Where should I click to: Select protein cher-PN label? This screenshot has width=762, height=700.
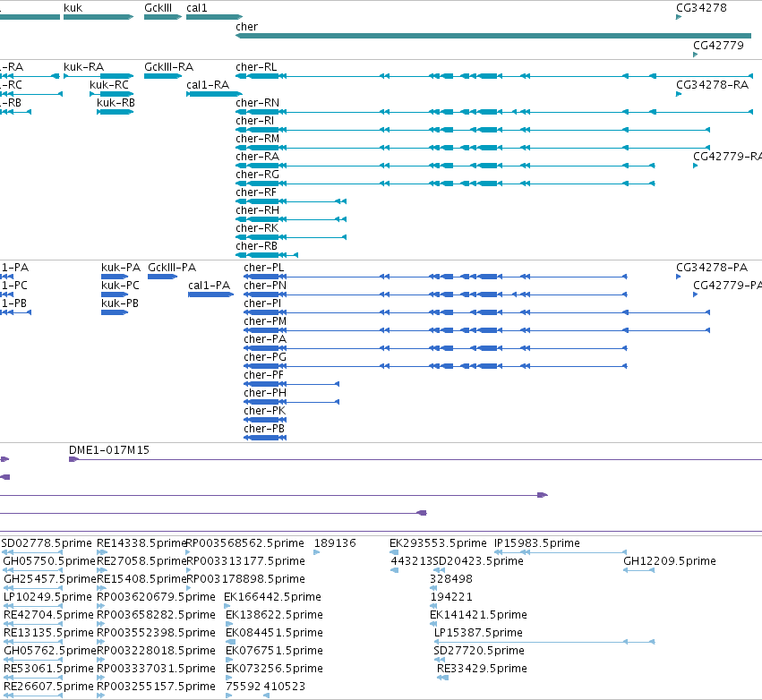(265, 286)
